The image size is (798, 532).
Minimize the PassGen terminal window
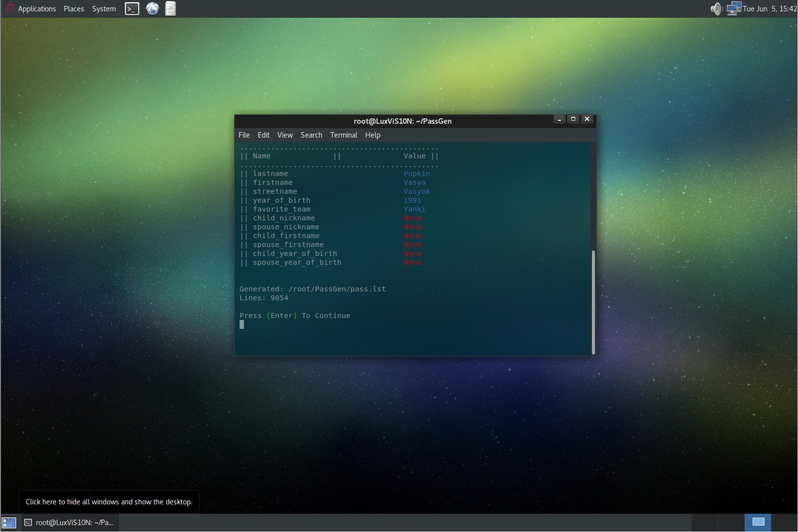(x=559, y=119)
